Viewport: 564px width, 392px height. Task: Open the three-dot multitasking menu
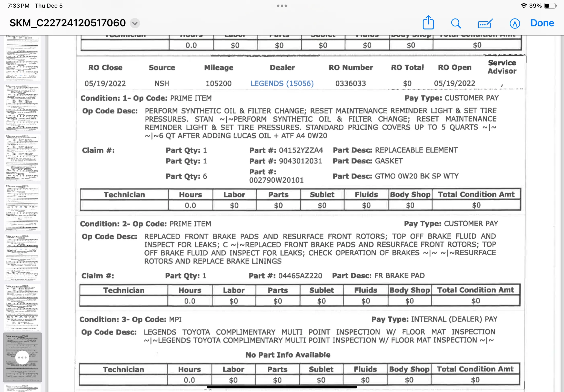[x=282, y=6]
